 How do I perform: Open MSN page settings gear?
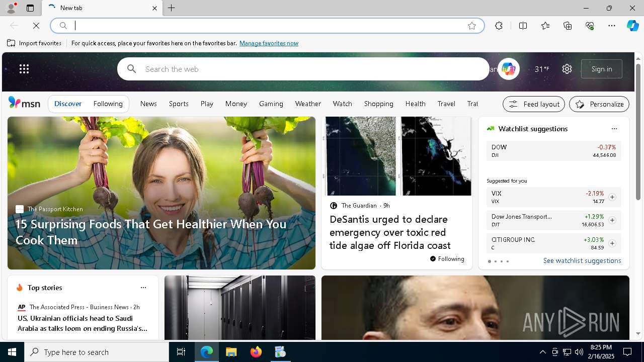point(567,69)
